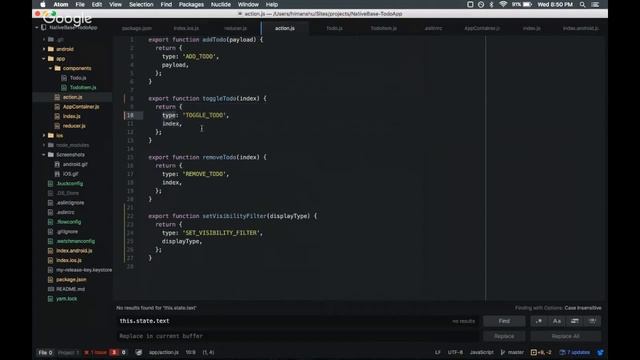Image resolution: width=640 pixels, height=360 pixels.
Task: Switch to the package.json tab
Action: (137, 28)
